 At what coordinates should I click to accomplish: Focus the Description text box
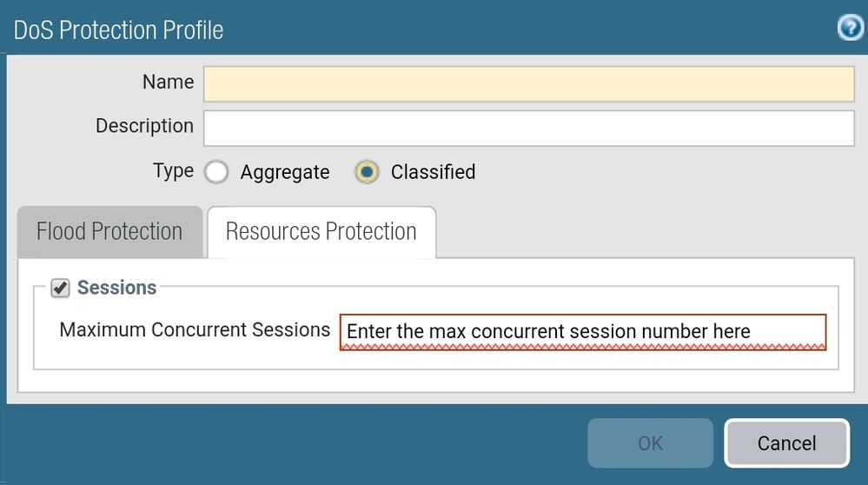(x=529, y=128)
